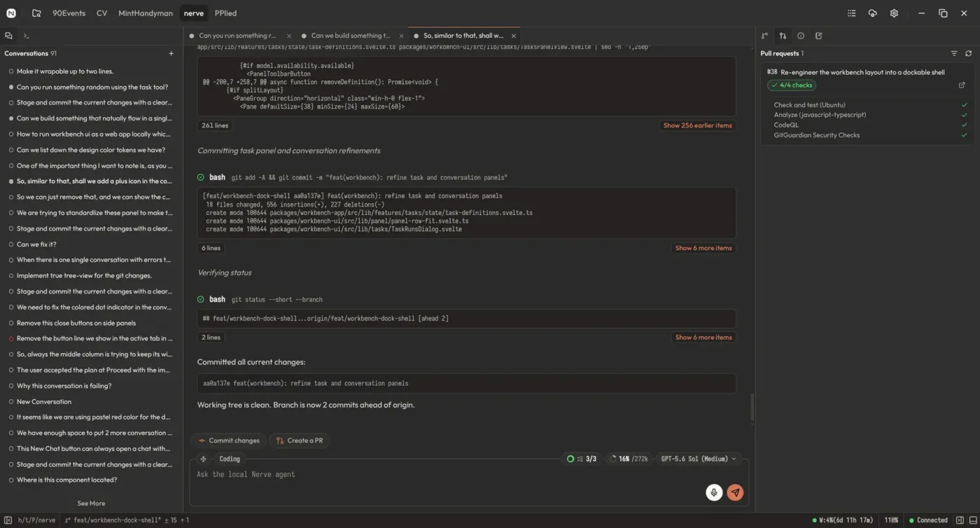
Task: Open pull request #38 externally
Action: [962, 85]
